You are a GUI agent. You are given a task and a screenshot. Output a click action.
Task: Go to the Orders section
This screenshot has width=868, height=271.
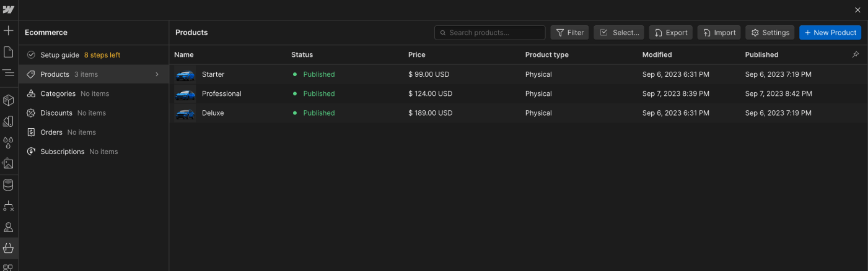[x=51, y=132]
